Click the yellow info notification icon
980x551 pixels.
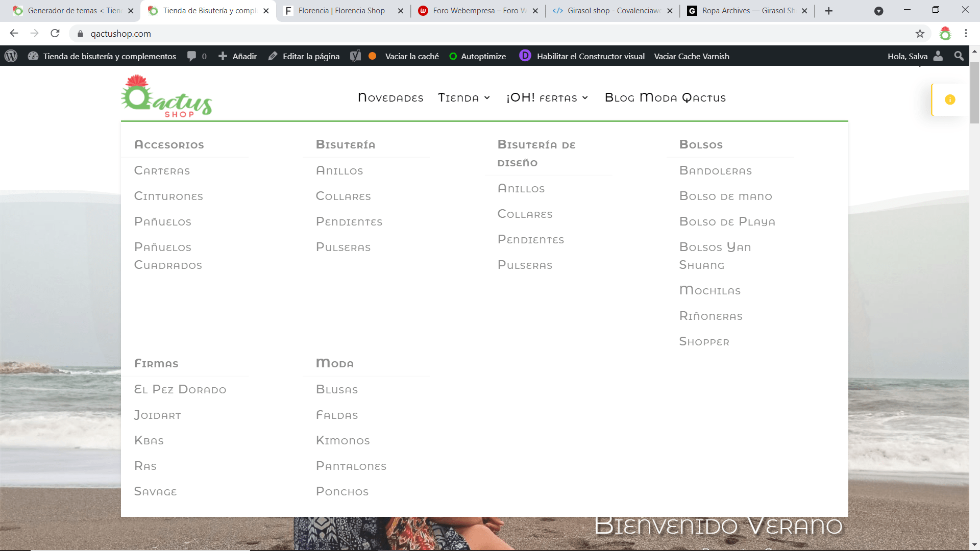tap(950, 99)
